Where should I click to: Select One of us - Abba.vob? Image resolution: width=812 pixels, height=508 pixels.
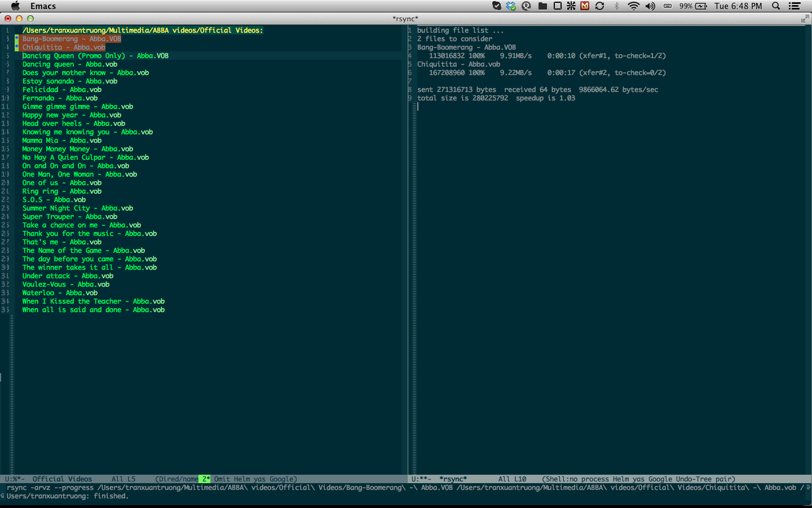pos(62,183)
